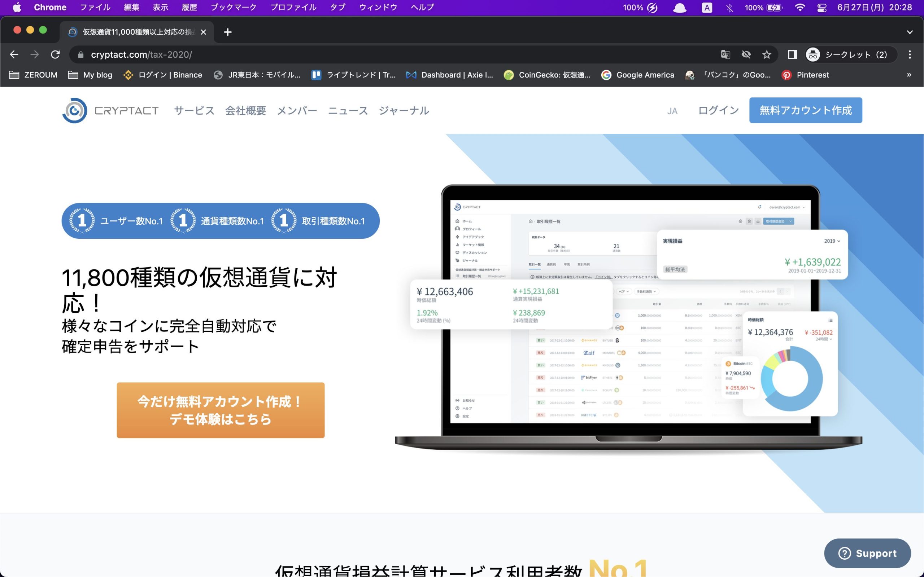Switch to the 通貨別 tab in the transaction view
Screen dimensions: 924x577
(552, 264)
